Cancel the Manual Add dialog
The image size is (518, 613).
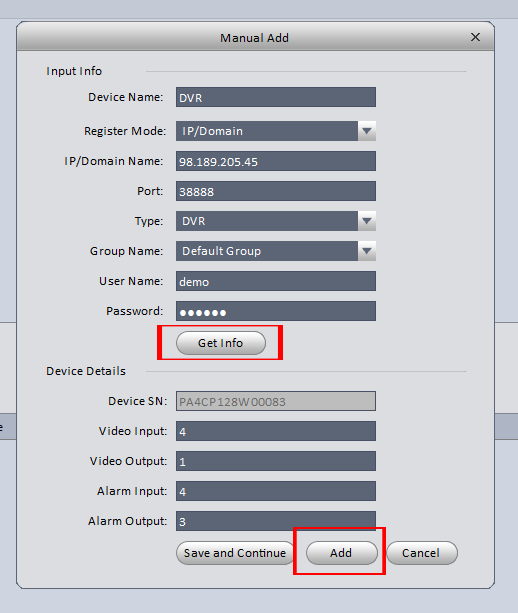click(x=422, y=553)
